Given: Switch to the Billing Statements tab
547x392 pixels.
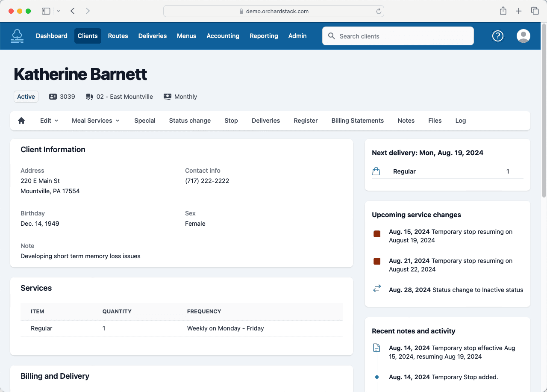Looking at the screenshot, I should coord(357,121).
